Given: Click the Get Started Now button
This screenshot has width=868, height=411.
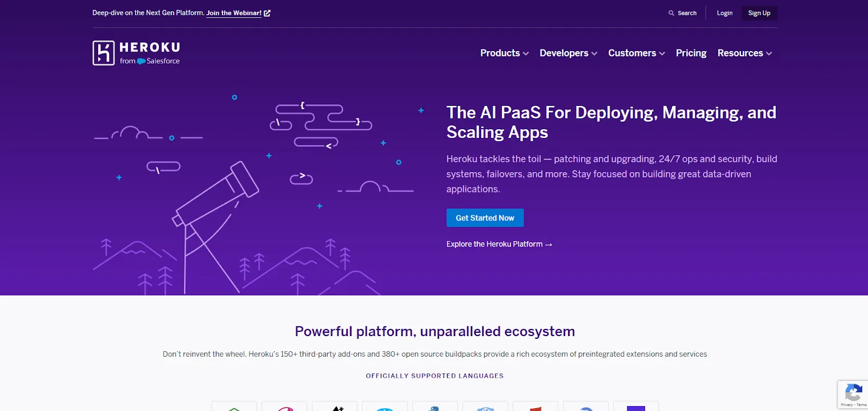Looking at the screenshot, I should click(x=485, y=218).
